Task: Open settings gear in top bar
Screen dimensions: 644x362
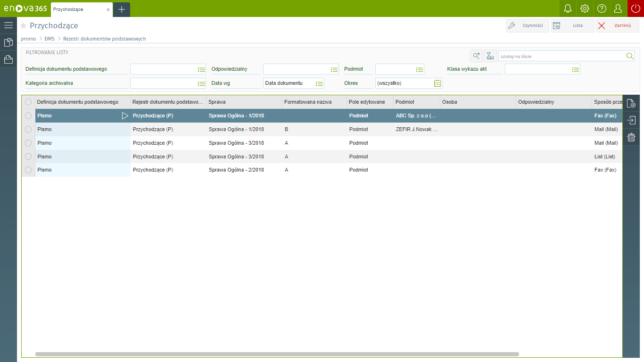Action: [585, 8]
